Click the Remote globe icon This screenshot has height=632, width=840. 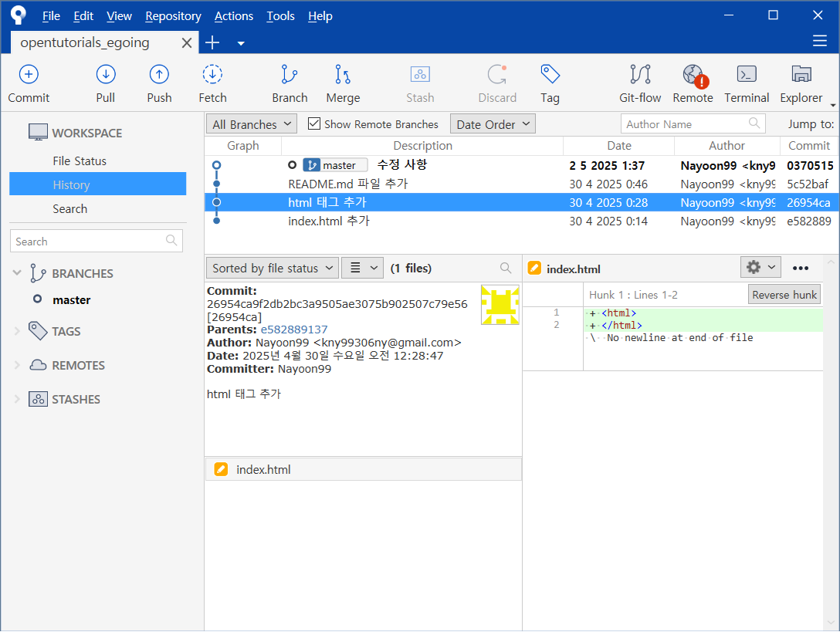pyautogui.click(x=693, y=74)
